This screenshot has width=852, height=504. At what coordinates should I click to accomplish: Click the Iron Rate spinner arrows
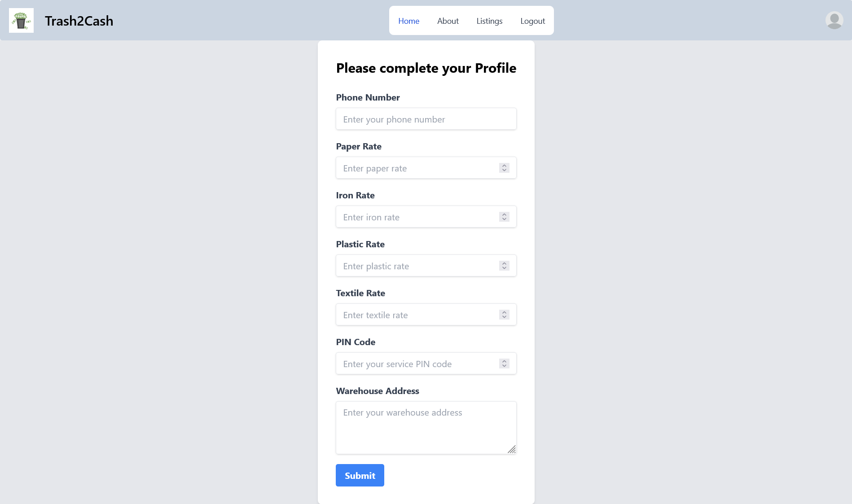coord(504,217)
